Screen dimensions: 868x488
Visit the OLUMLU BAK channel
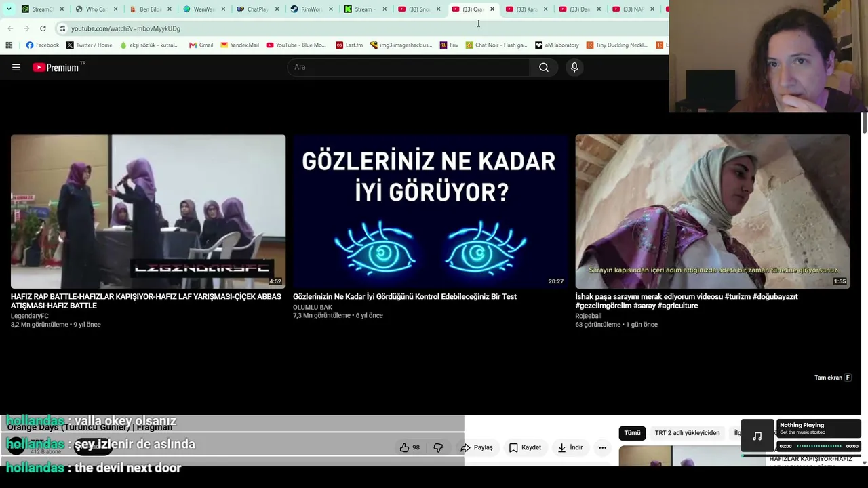313,307
